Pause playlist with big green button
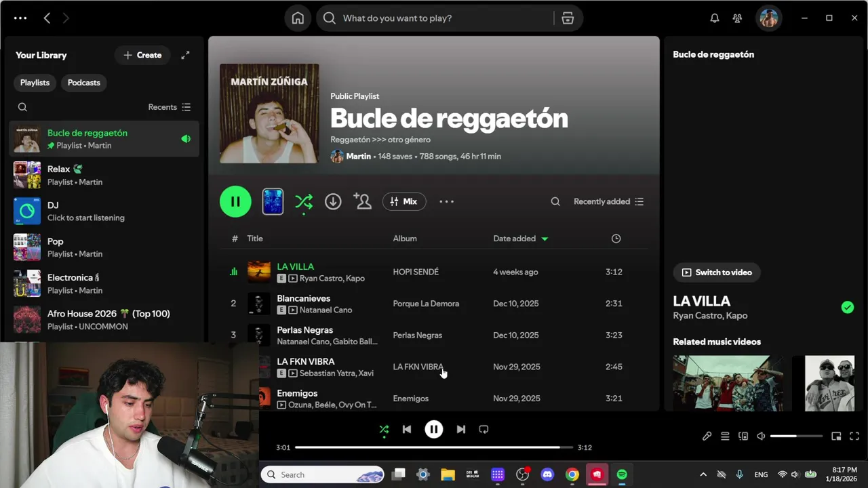The width and height of the screenshot is (868, 488). pos(235,201)
